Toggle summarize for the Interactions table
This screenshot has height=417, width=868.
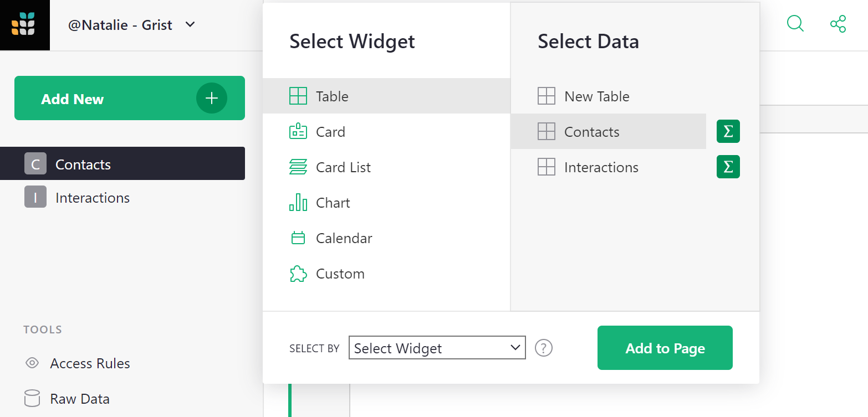coord(728,167)
